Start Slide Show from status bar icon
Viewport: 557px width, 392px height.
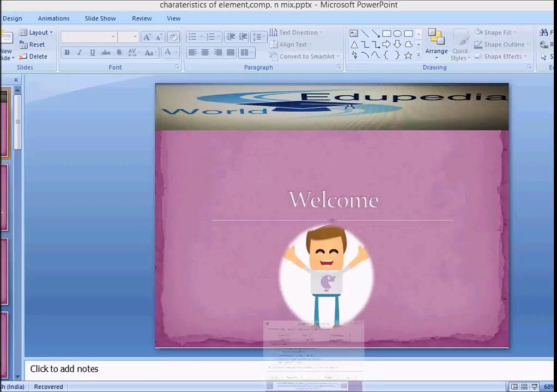tap(534, 387)
